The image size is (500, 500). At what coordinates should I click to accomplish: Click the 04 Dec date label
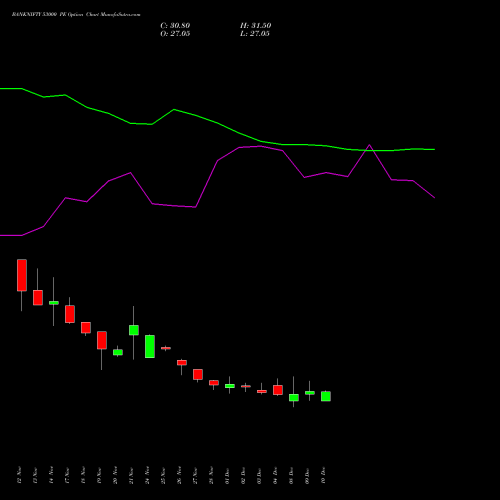[x=275, y=475]
